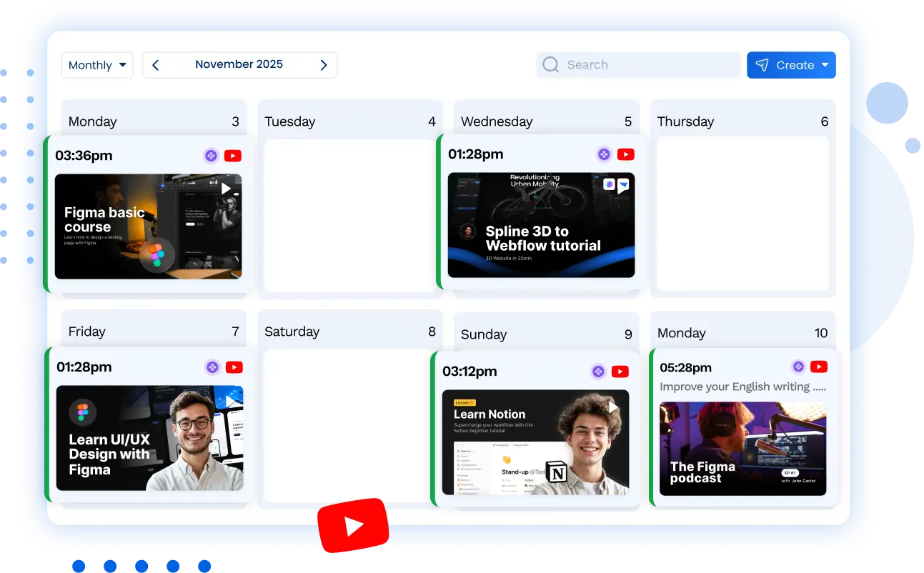The width and height of the screenshot is (924, 573).
Task: Click the Improve your English writing event title
Action: (x=742, y=387)
